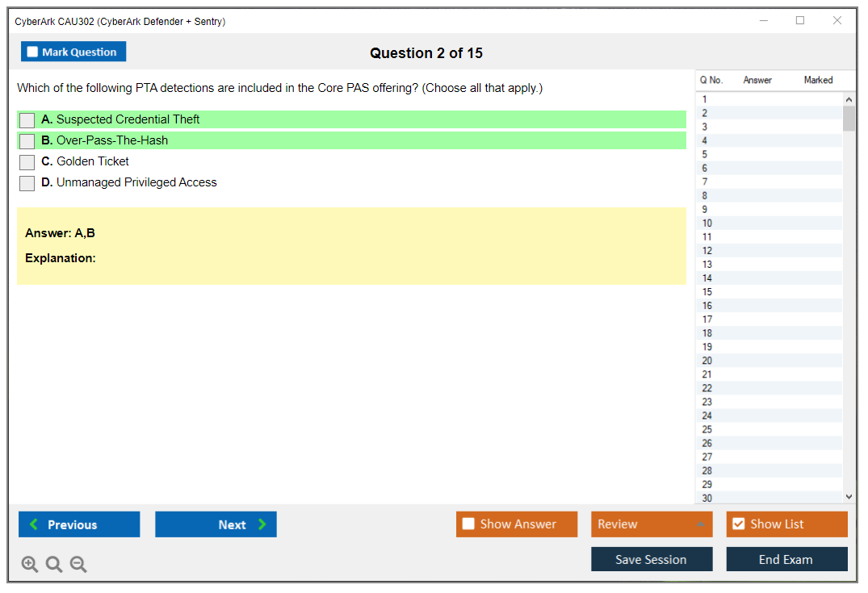Click the green right arrow on Next
The image size is (868, 593).
coord(262,524)
